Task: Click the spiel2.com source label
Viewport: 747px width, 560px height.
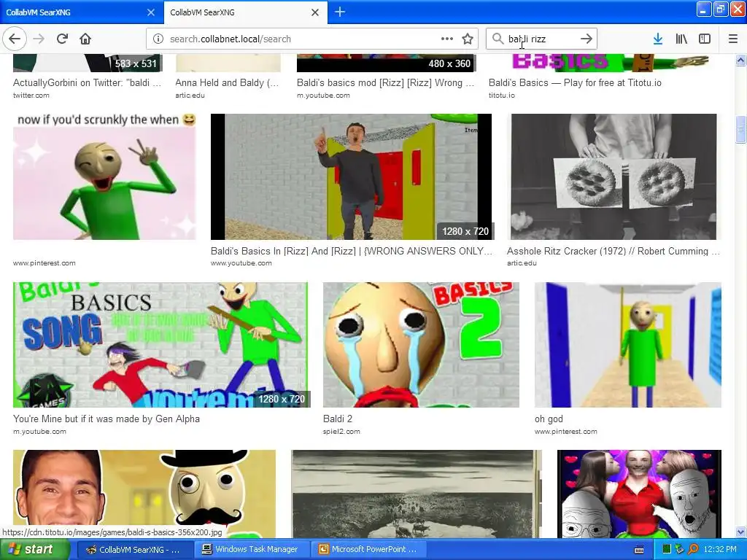Action: pyautogui.click(x=341, y=432)
